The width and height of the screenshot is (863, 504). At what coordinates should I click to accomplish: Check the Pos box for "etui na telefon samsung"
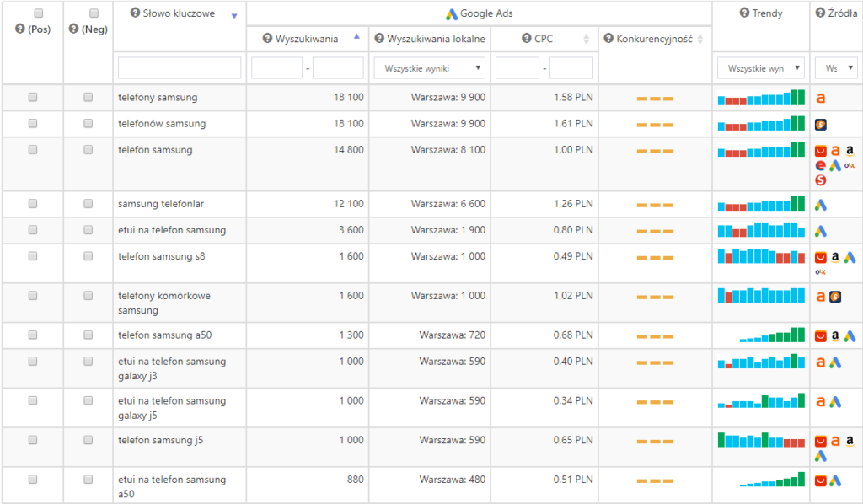33,229
